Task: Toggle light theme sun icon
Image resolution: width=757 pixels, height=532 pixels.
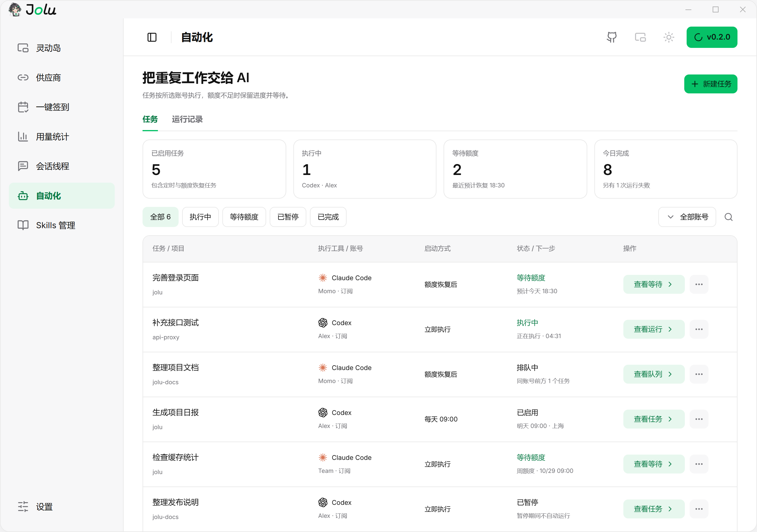Action: [669, 37]
